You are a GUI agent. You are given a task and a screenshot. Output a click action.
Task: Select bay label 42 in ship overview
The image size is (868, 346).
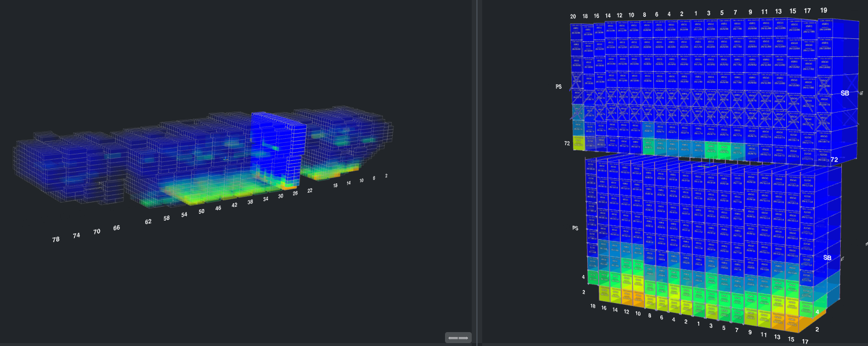click(x=234, y=205)
